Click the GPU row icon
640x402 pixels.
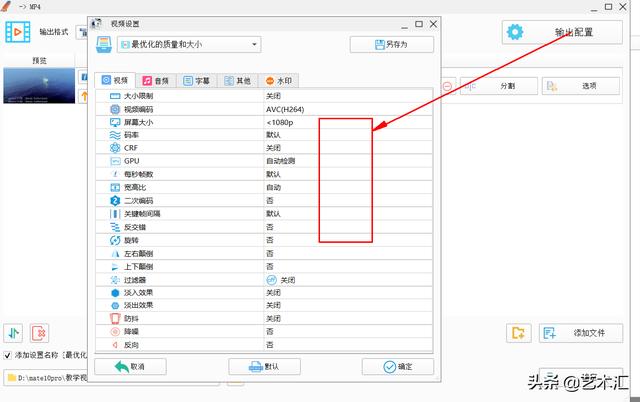[x=115, y=161]
